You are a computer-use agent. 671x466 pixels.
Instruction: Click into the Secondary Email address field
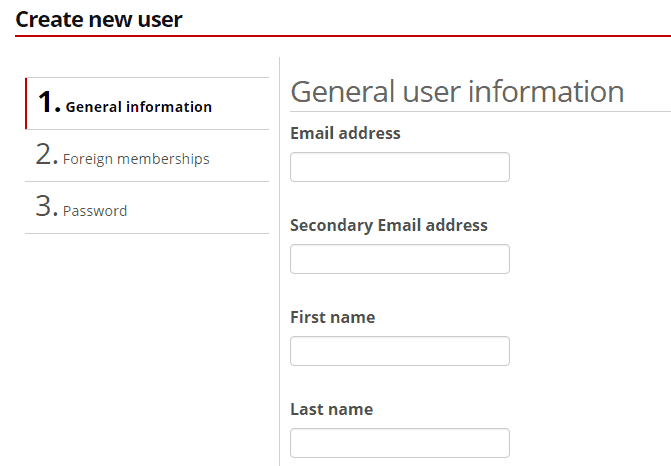click(399, 259)
